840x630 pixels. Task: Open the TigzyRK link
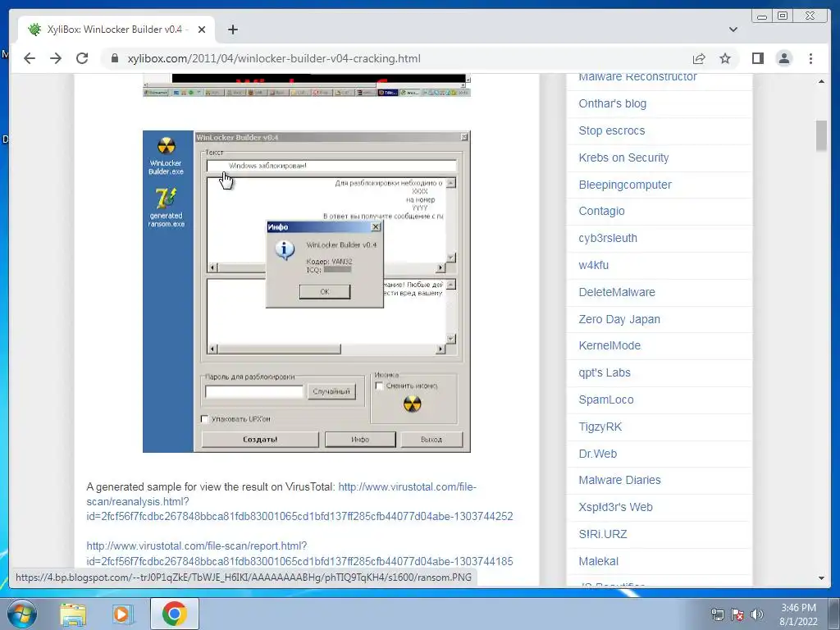600,427
